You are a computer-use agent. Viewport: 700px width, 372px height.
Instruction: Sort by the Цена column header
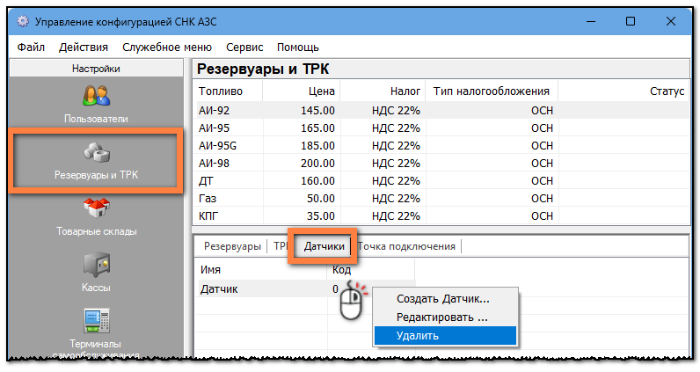point(301,91)
